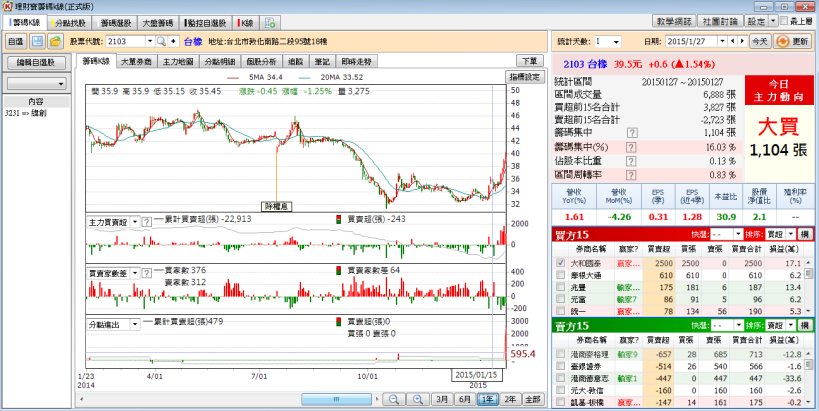The height and width of the screenshot is (411, 819).
Task: Check the 港商麥格理 seller checkbox
Action: 560,354
